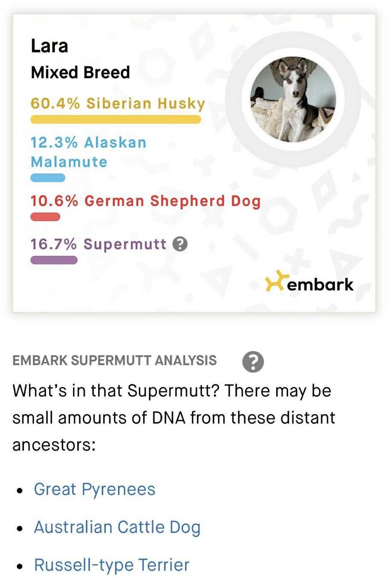388x588 pixels.
Task: Select the 10.6% German Shepherd Dog label
Action: point(145,201)
